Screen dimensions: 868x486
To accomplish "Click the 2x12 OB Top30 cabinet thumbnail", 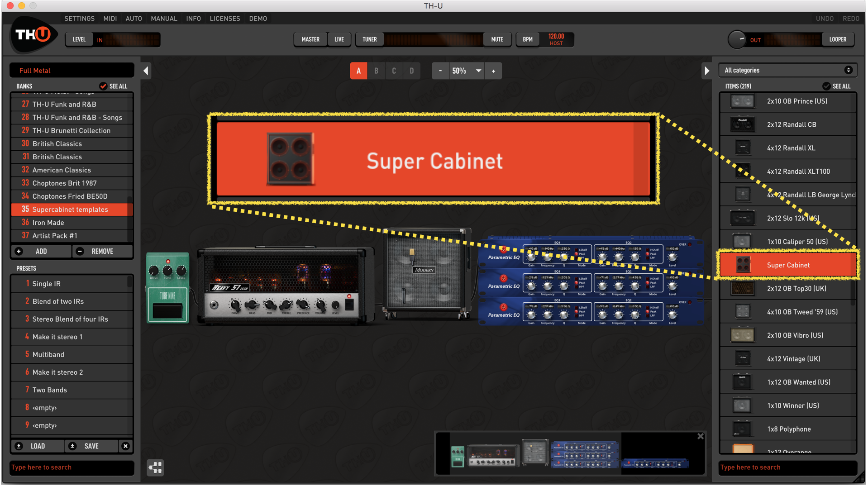I will [x=742, y=289].
